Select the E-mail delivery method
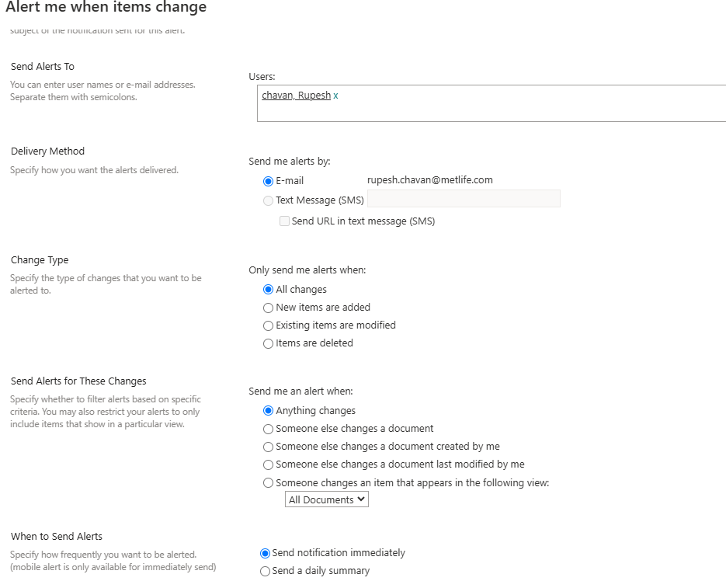Image resolution: width=726 pixels, height=588 pixels. coord(268,181)
